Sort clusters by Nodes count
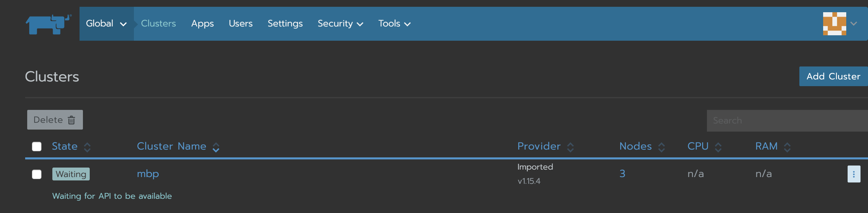This screenshot has height=213, width=868. [x=661, y=147]
